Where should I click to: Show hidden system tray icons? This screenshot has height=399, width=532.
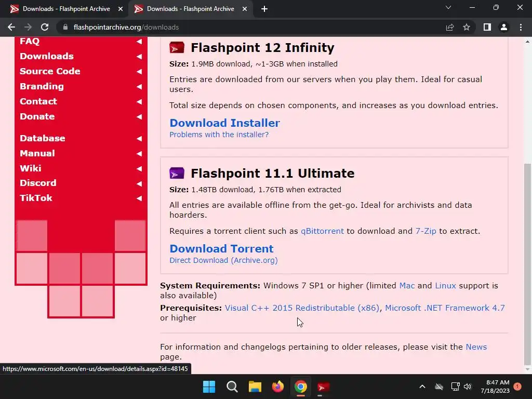pyautogui.click(x=422, y=387)
